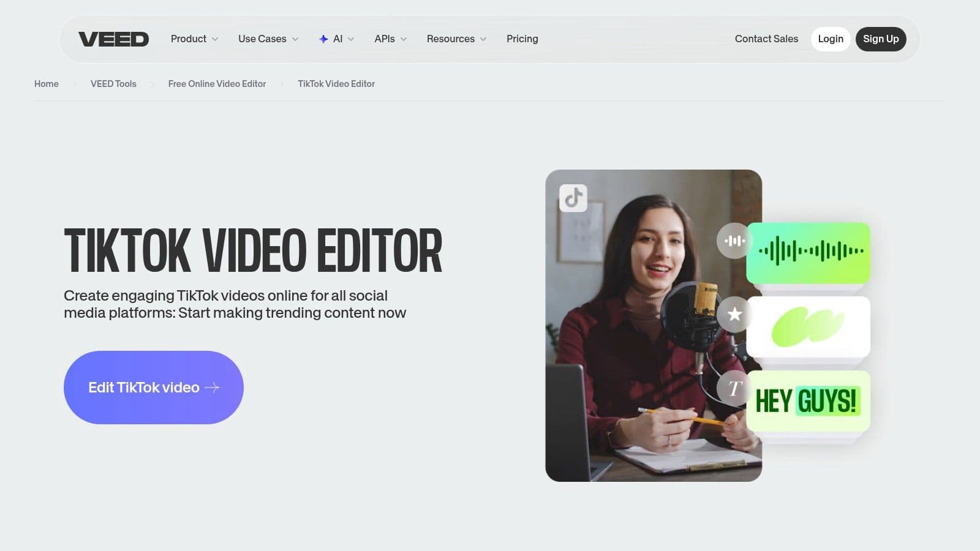
Task: Click the VEED logo
Action: 113,39
